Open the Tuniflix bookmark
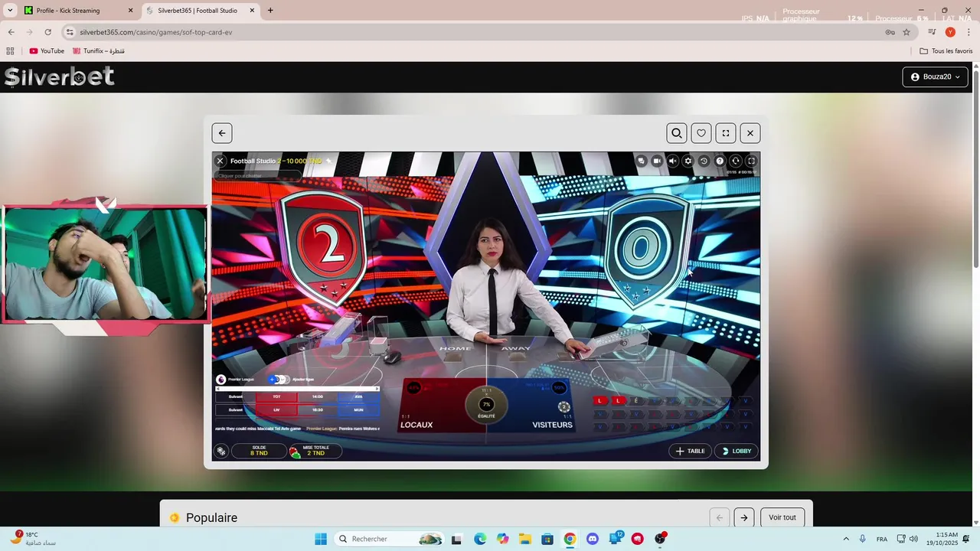Viewport: 980px width, 551px height. point(99,51)
